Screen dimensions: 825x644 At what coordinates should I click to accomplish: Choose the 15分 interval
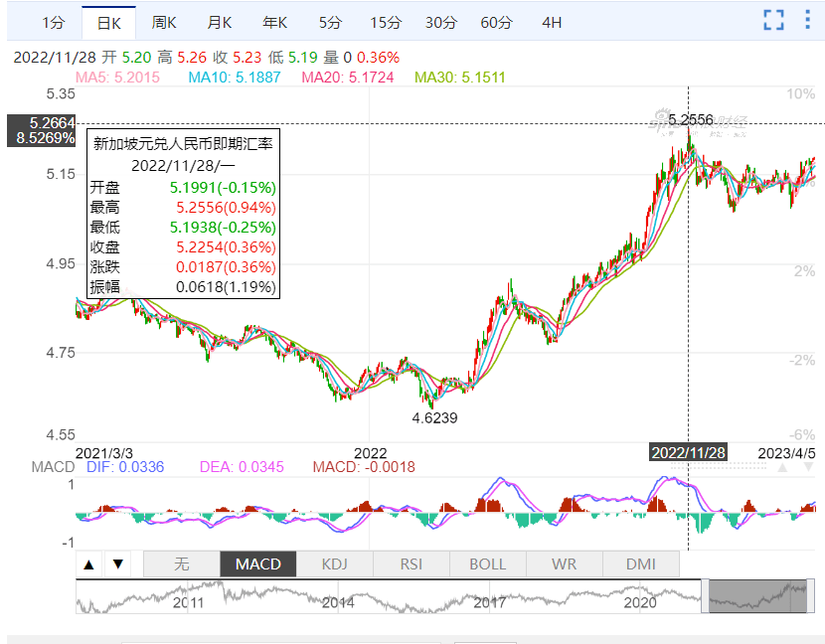tap(386, 22)
